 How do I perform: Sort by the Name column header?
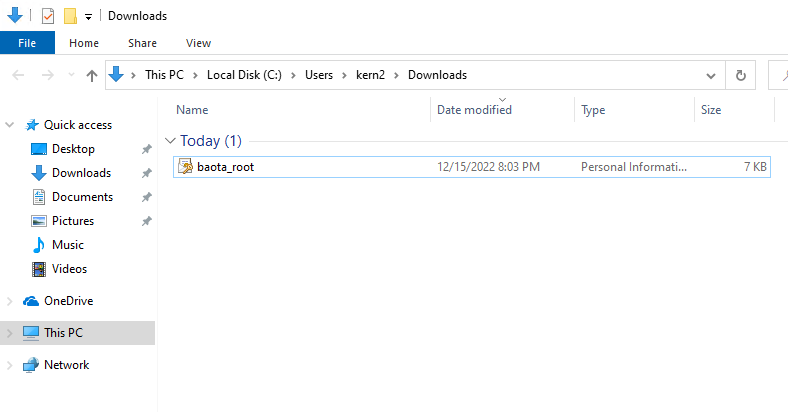(x=192, y=110)
